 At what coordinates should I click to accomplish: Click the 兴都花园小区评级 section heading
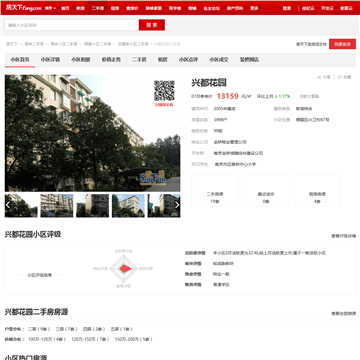[x=33, y=234]
